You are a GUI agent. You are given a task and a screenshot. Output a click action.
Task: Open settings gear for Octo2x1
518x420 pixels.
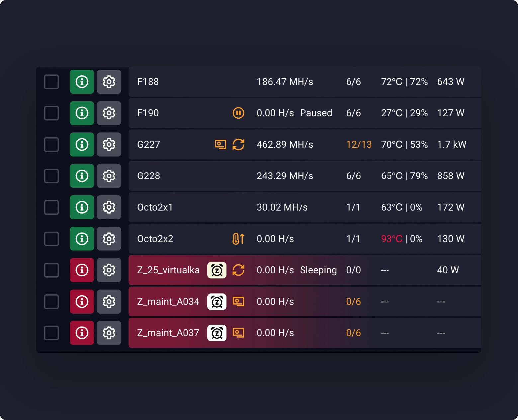click(109, 207)
